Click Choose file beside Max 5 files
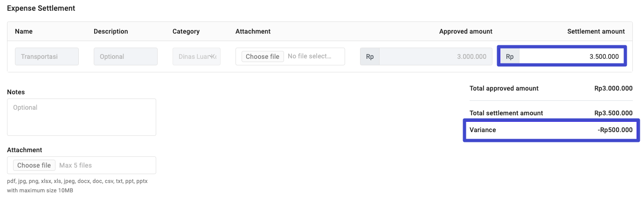644x204 pixels. coord(34,165)
